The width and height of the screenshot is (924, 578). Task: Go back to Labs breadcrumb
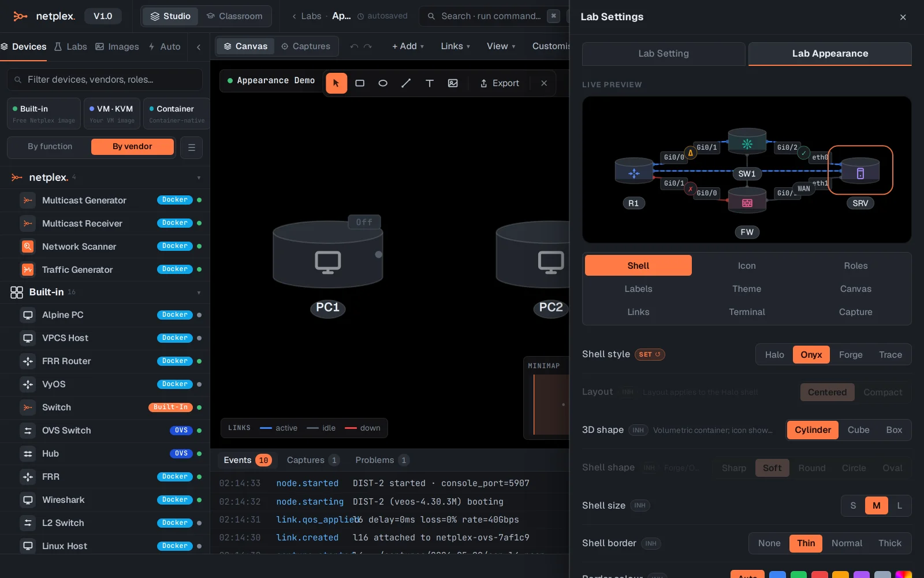[x=307, y=16]
